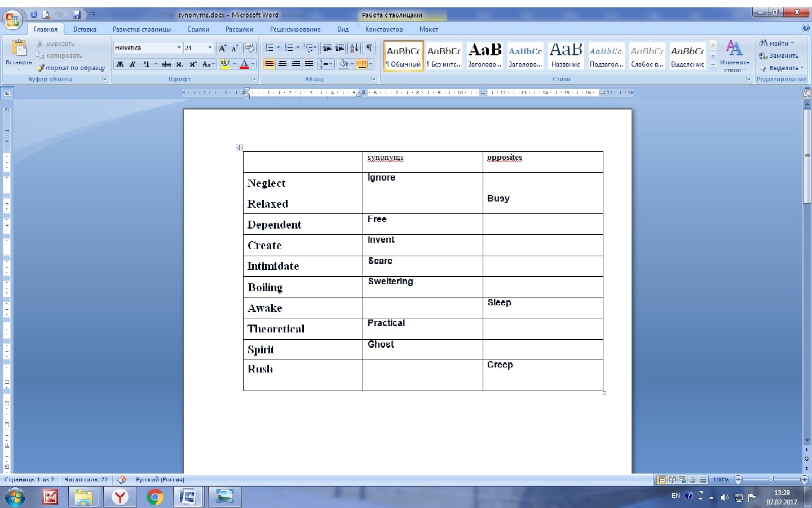Click the Increase Indent icon
812x508 pixels.
click(x=340, y=48)
